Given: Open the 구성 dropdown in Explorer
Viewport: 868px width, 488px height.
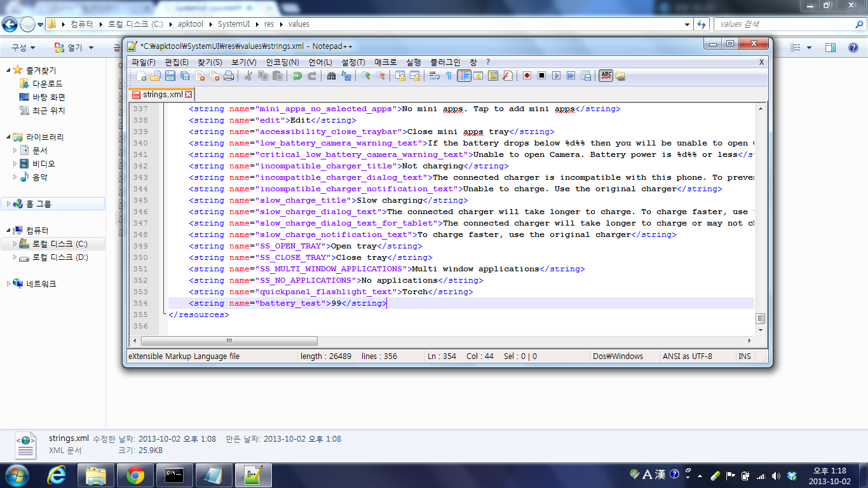Looking at the screenshot, I should tap(23, 48).
